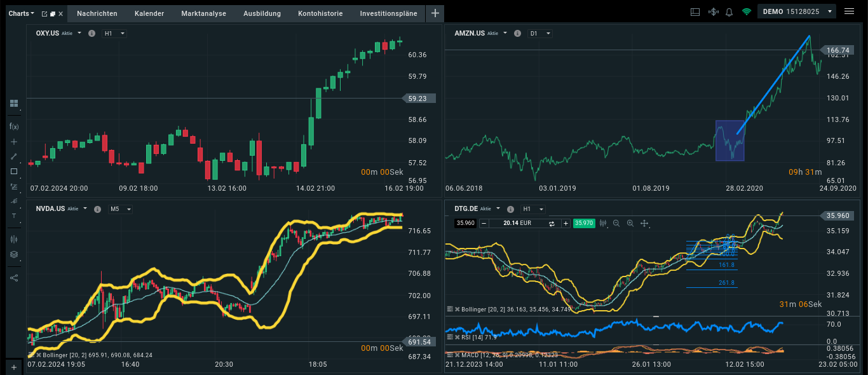Remove the MACD indicator

click(458, 354)
